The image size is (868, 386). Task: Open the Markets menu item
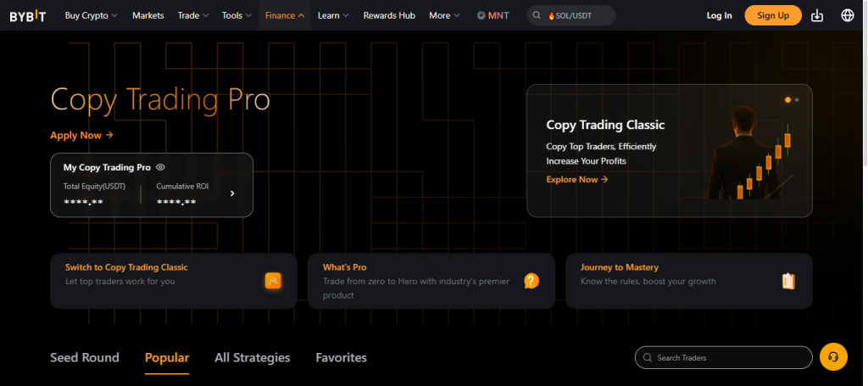point(147,15)
